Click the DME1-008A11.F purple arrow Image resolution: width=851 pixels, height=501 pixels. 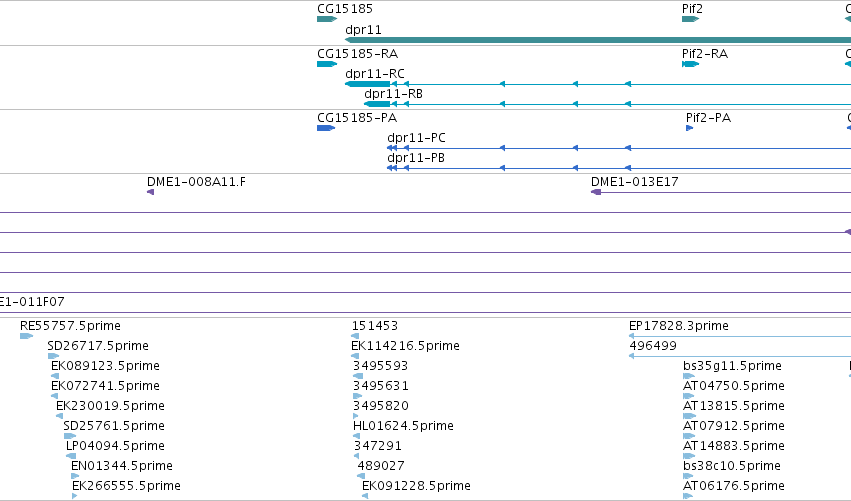click(x=150, y=192)
